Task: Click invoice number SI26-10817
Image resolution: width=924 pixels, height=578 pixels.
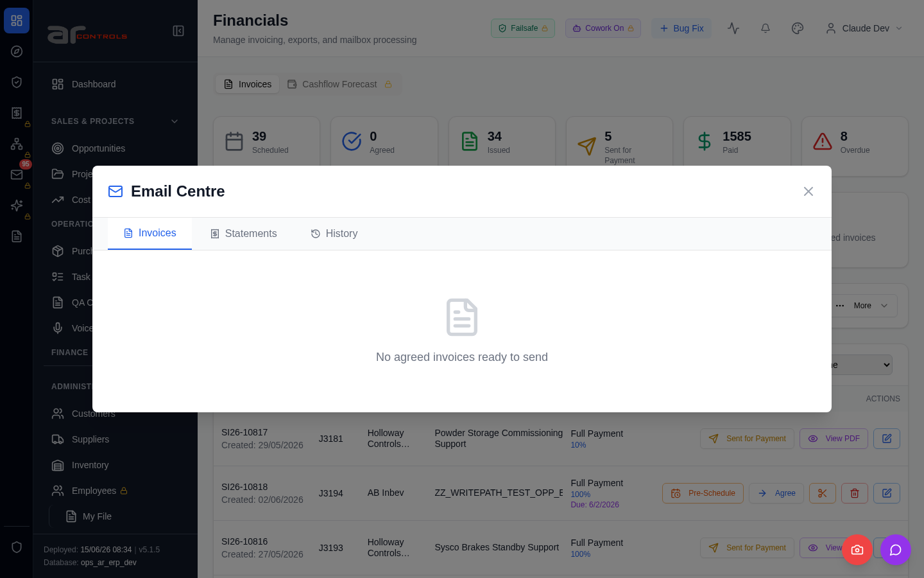Action: coord(244,432)
